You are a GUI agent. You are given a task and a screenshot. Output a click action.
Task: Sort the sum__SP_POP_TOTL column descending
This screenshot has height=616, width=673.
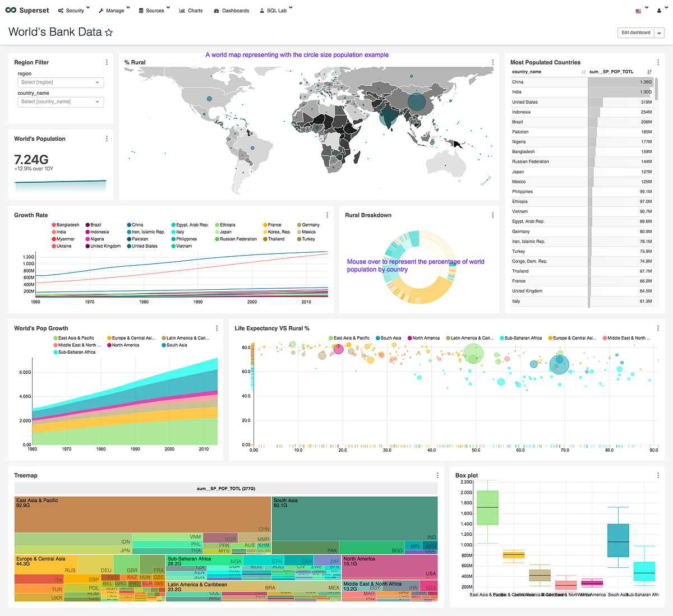click(649, 72)
